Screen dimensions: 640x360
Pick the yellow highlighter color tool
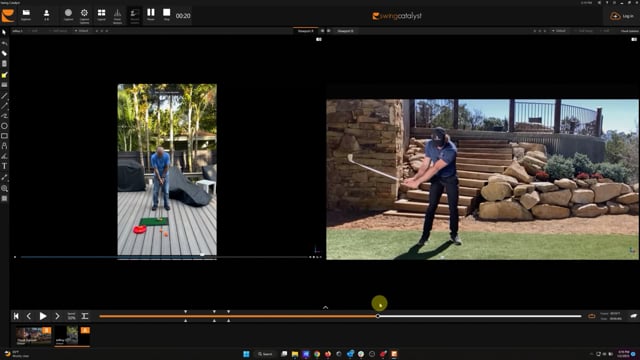pos(4,75)
